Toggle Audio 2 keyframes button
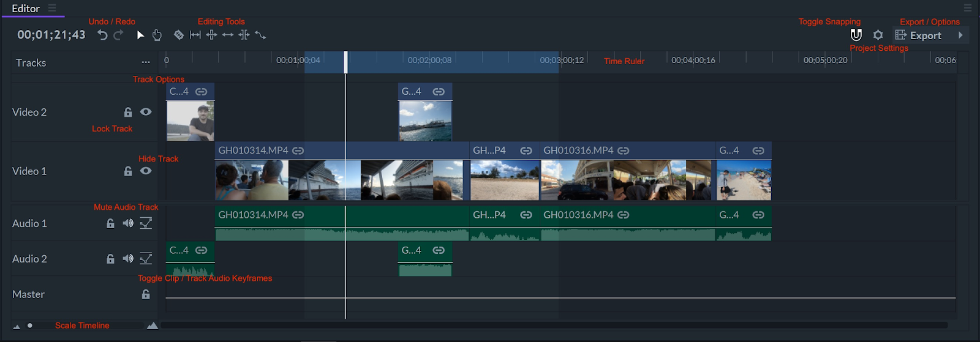The width and height of the screenshot is (980, 342). pos(146,259)
